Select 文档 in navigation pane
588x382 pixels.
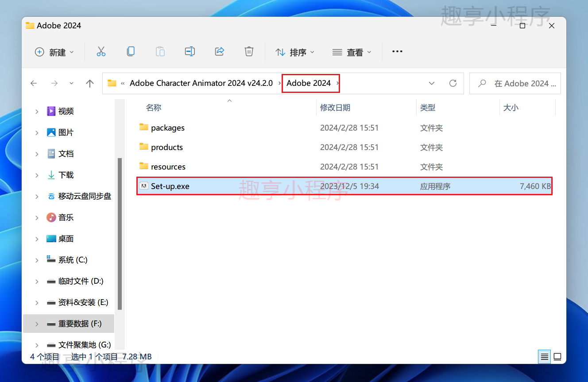pyautogui.click(x=66, y=154)
